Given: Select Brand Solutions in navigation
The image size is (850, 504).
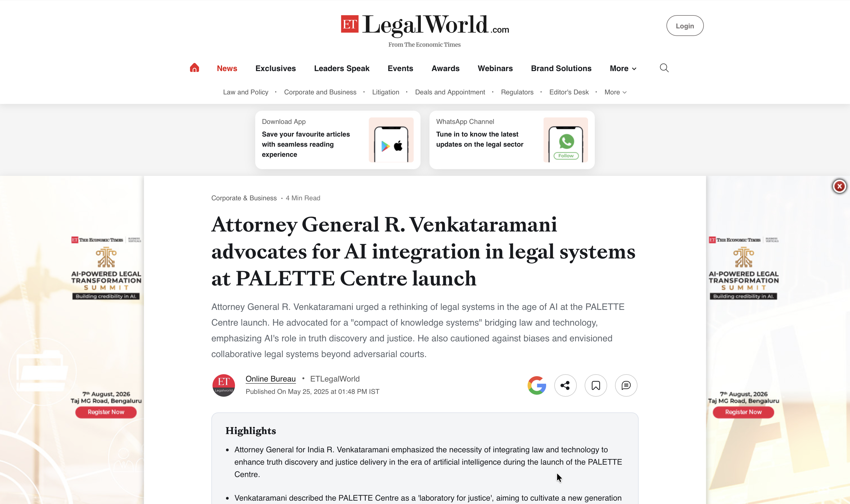Looking at the screenshot, I should 561,68.
